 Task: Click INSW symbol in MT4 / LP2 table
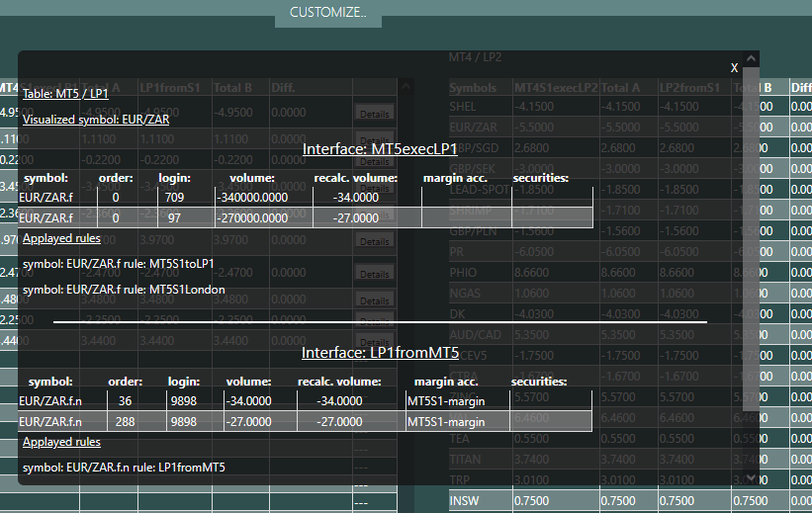(465, 501)
